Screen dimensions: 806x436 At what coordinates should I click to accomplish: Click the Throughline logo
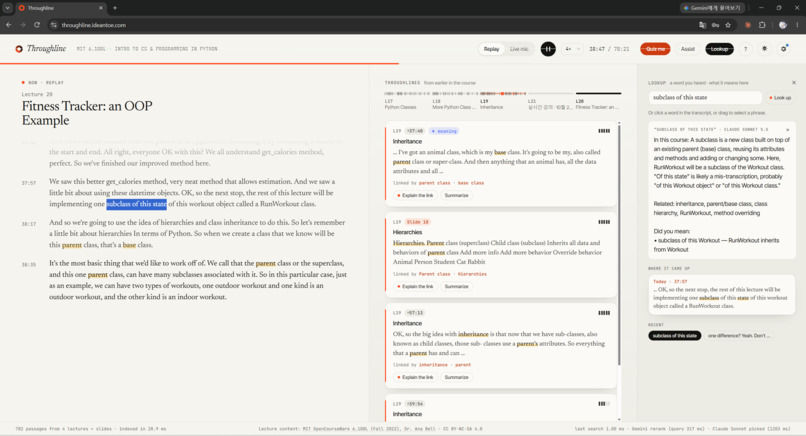click(41, 48)
